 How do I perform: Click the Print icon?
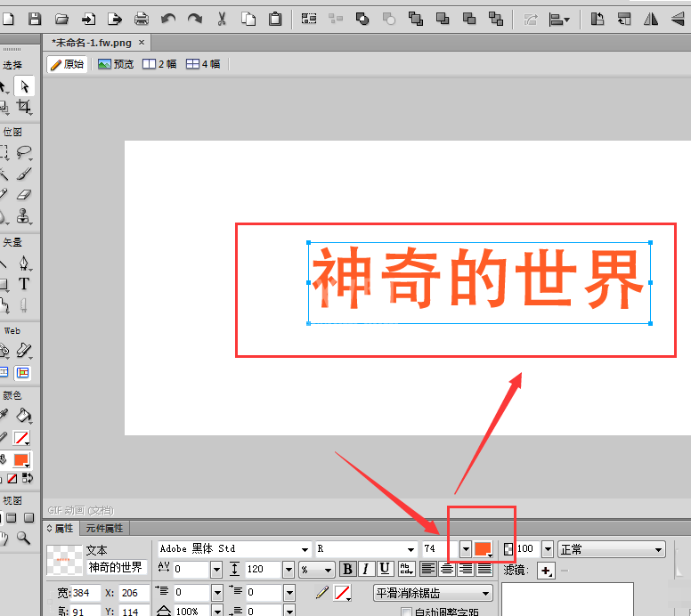pos(141,19)
